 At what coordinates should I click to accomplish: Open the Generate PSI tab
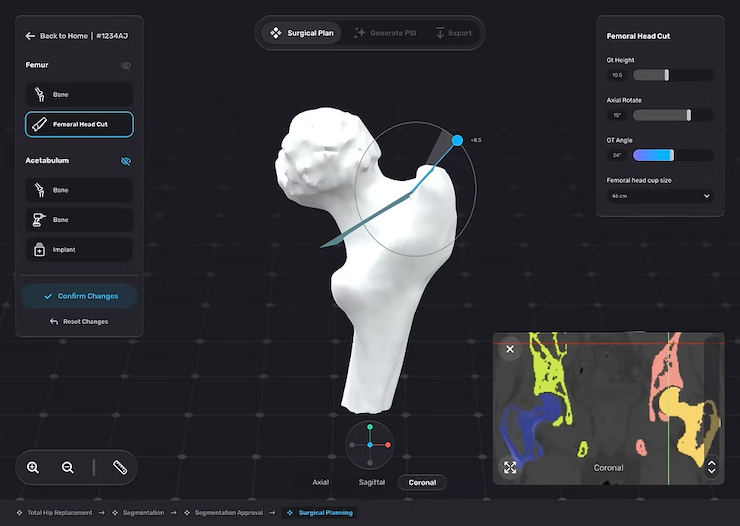[x=385, y=33]
